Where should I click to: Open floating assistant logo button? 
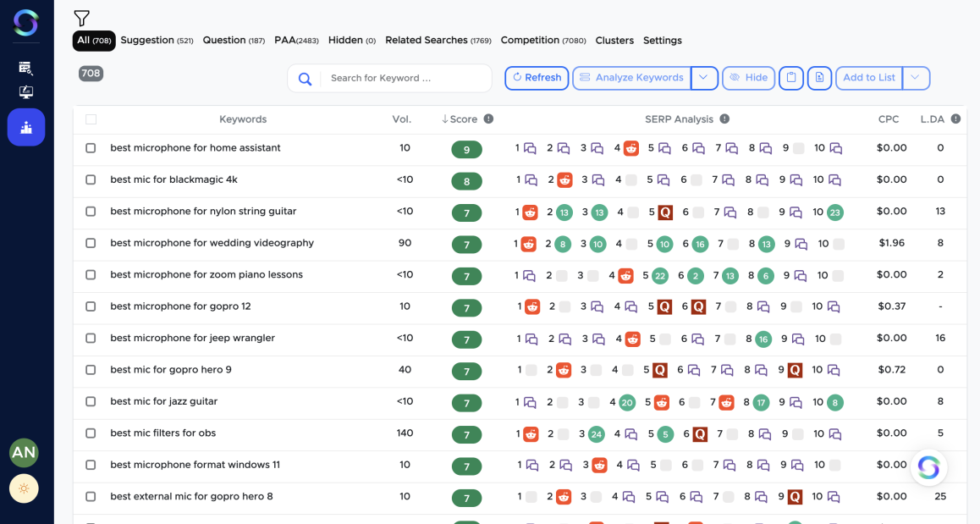[x=928, y=467]
